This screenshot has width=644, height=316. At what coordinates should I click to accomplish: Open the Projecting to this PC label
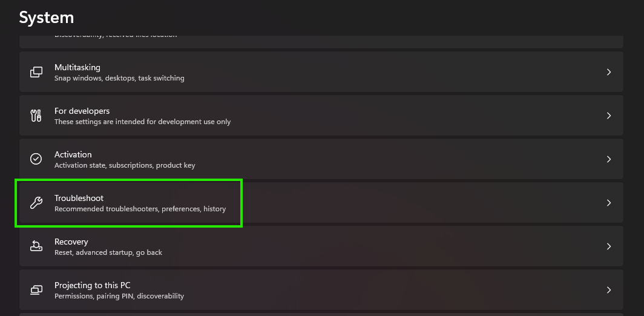[93, 285]
